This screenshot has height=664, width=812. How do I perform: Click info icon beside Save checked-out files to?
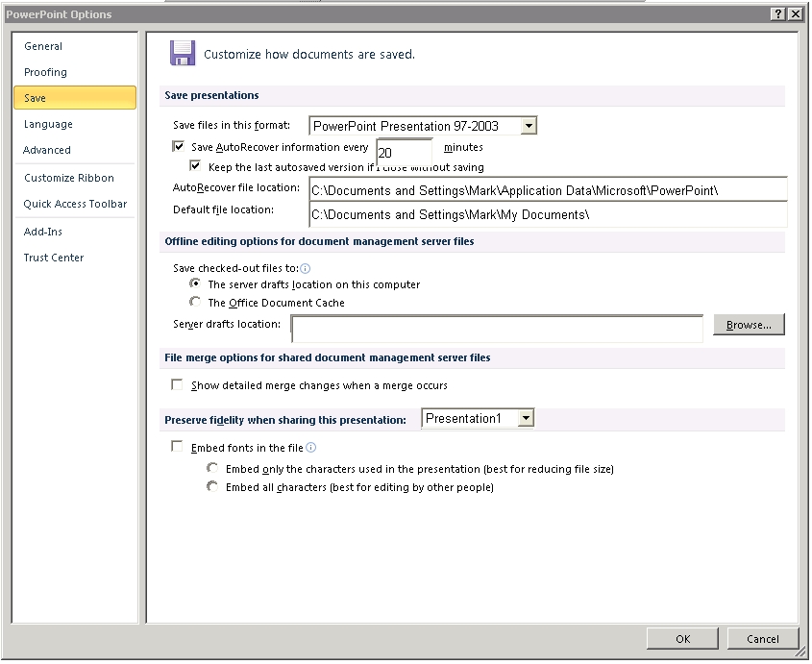coord(306,269)
